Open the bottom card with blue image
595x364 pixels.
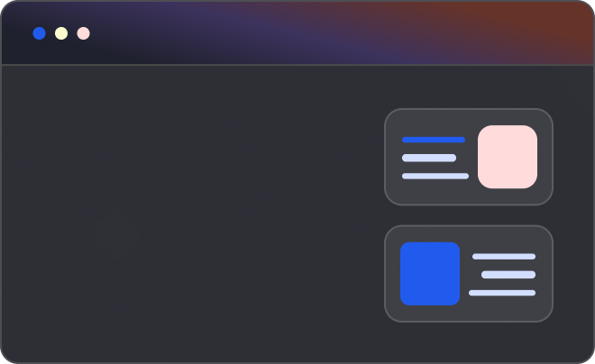pyautogui.click(x=469, y=274)
